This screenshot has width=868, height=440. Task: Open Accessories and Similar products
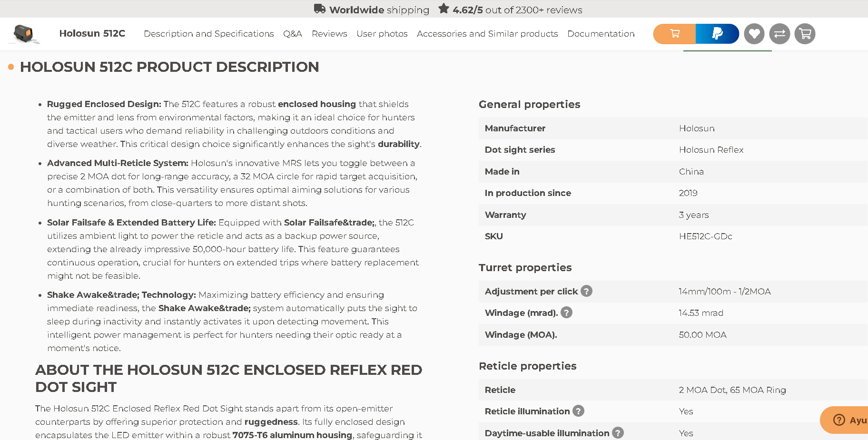pyautogui.click(x=487, y=34)
